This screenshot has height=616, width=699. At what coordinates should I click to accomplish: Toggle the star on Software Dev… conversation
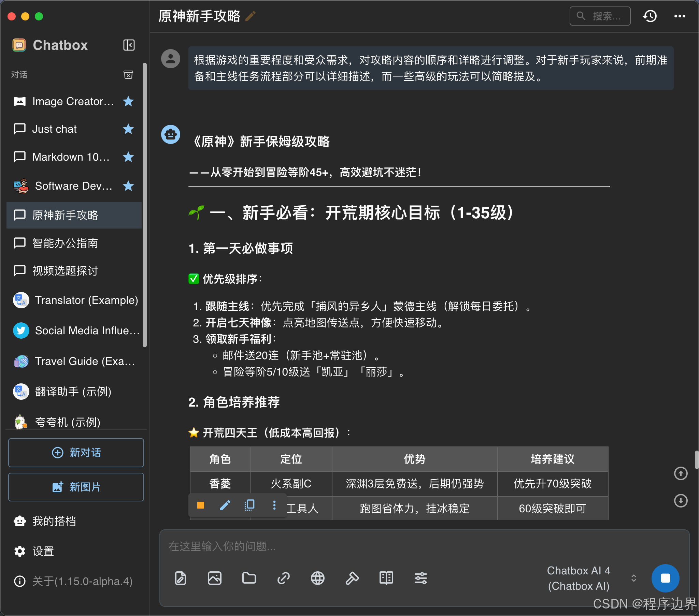128,186
